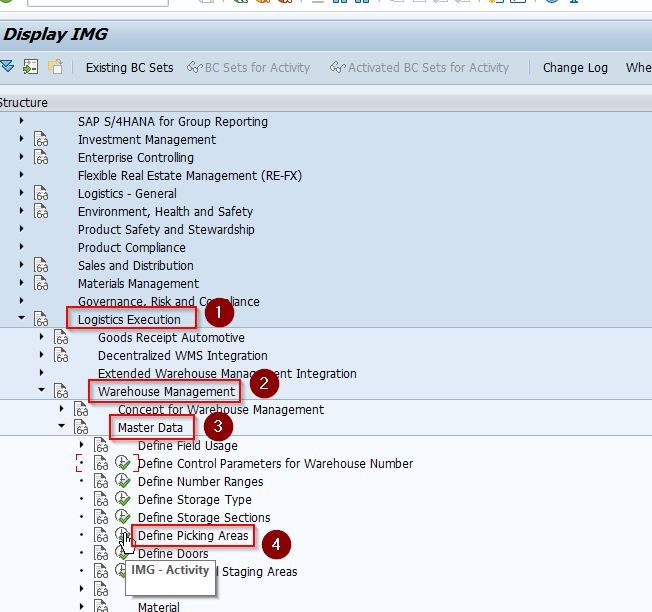Screen dimensions: 652x612
Task: Open documentation icon for Logistics - General
Action: 41,193
